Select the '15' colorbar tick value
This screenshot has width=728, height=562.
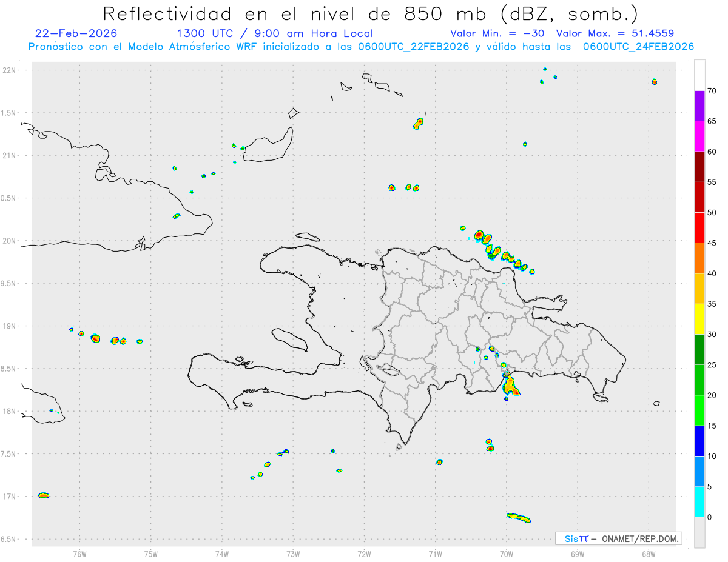click(712, 426)
